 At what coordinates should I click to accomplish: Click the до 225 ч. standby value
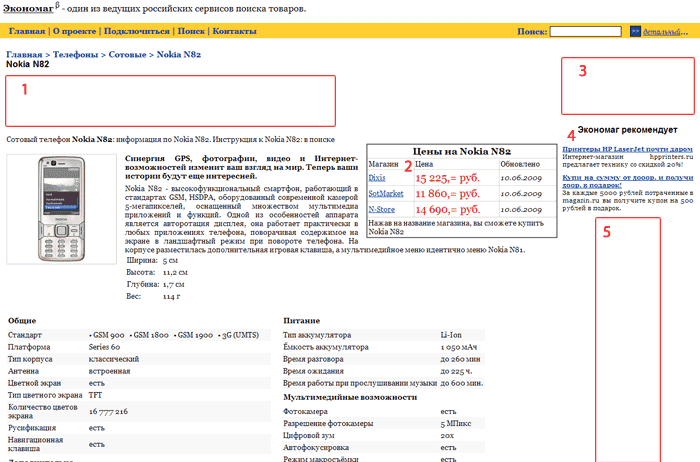tap(456, 371)
